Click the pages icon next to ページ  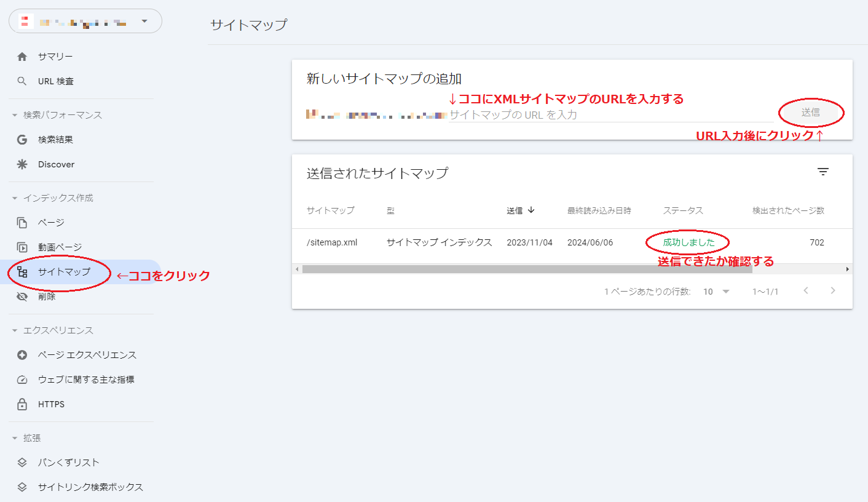coord(22,223)
